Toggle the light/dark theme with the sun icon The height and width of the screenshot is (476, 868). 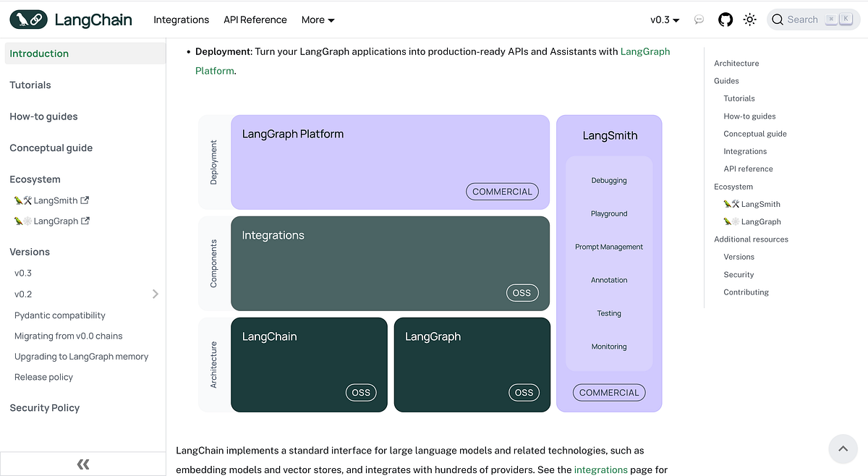pos(750,20)
